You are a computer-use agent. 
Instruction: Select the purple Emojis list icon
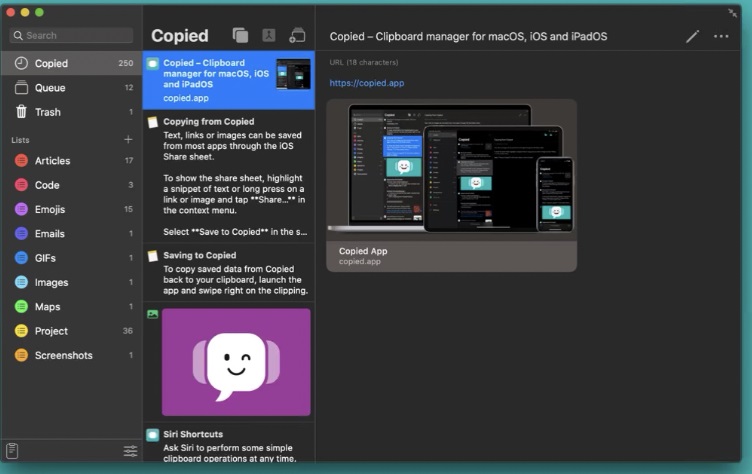[21, 209]
